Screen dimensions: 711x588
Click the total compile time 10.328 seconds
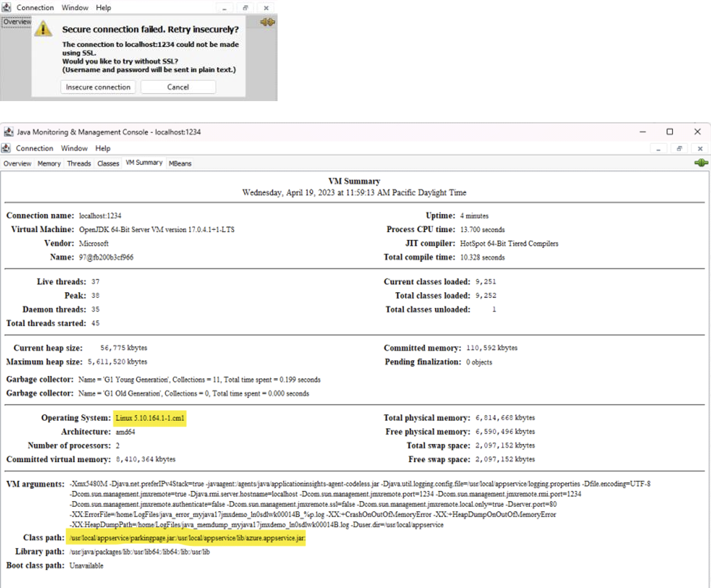[x=482, y=257]
